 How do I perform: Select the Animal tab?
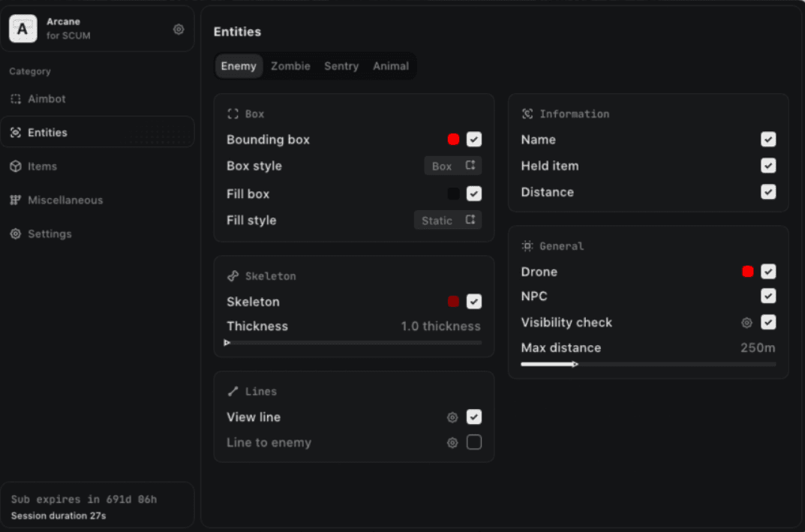pos(391,66)
